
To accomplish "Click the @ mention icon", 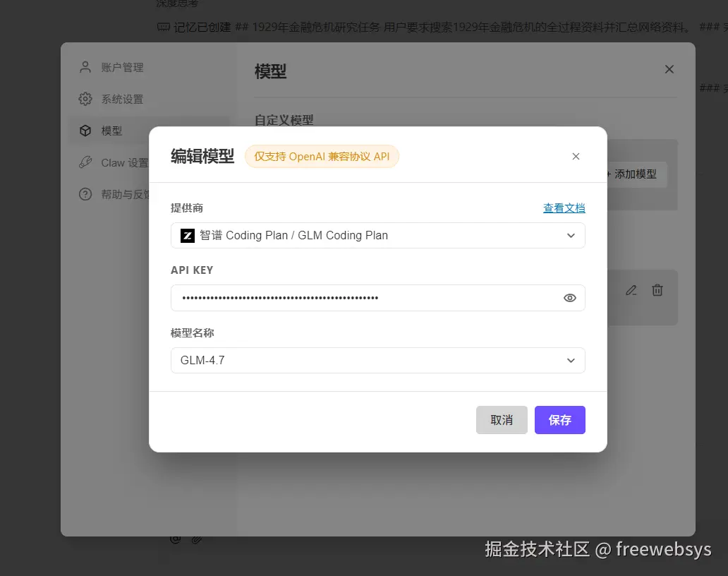I will 176,539.
